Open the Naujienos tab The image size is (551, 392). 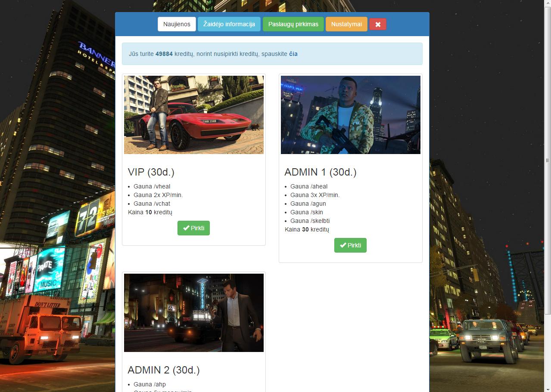coord(177,24)
